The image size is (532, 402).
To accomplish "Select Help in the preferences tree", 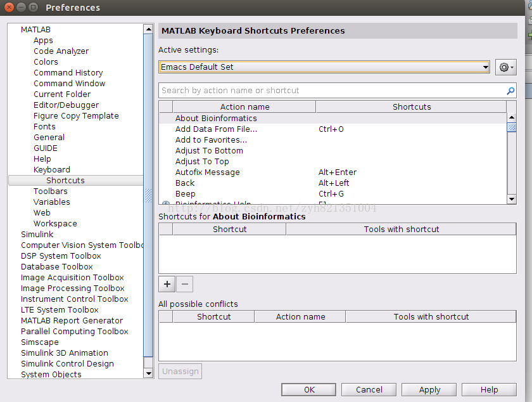I will pos(42,159).
